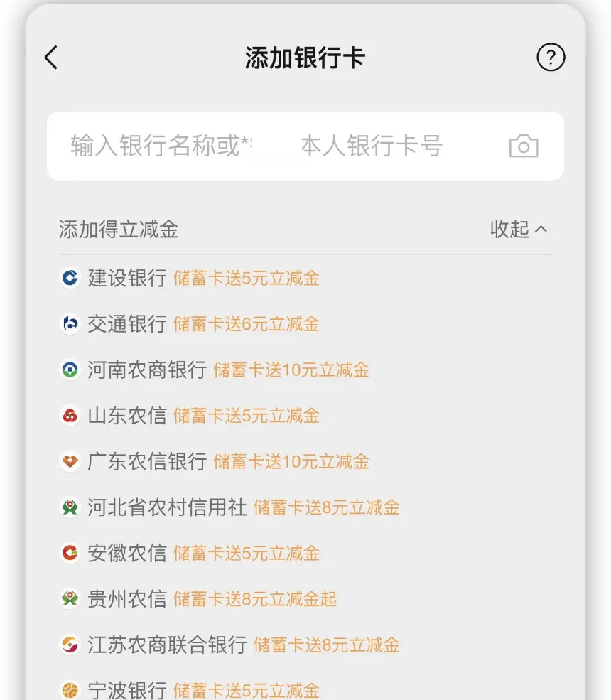Tap the 河北省农村信用社 logo icon
Viewport: 611px width, 700px height.
tap(70, 507)
